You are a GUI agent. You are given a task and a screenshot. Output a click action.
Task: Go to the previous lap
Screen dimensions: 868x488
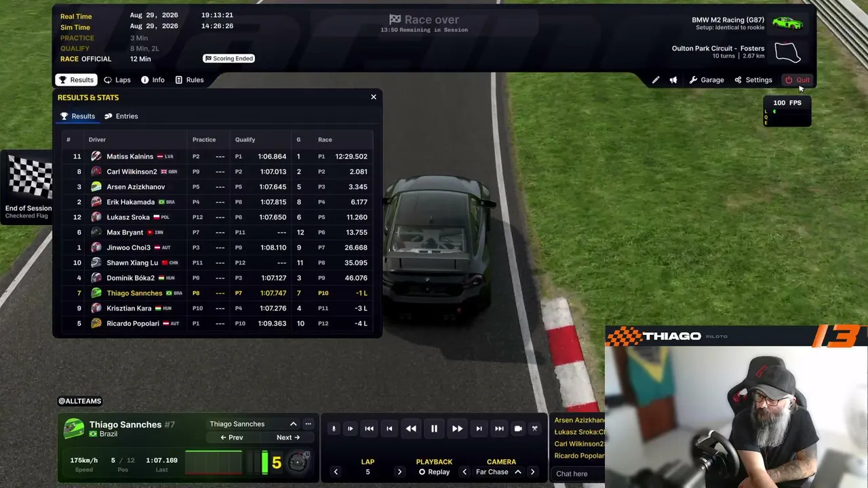point(336,472)
